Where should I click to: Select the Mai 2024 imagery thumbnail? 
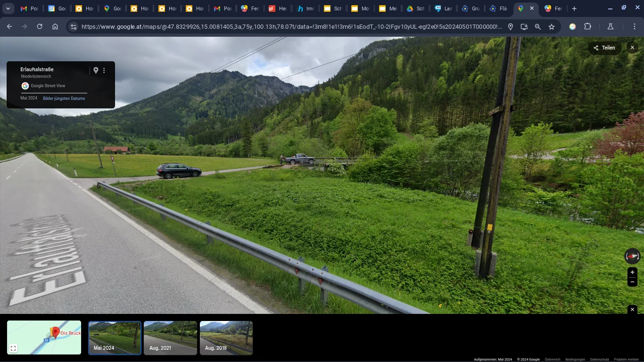115,337
